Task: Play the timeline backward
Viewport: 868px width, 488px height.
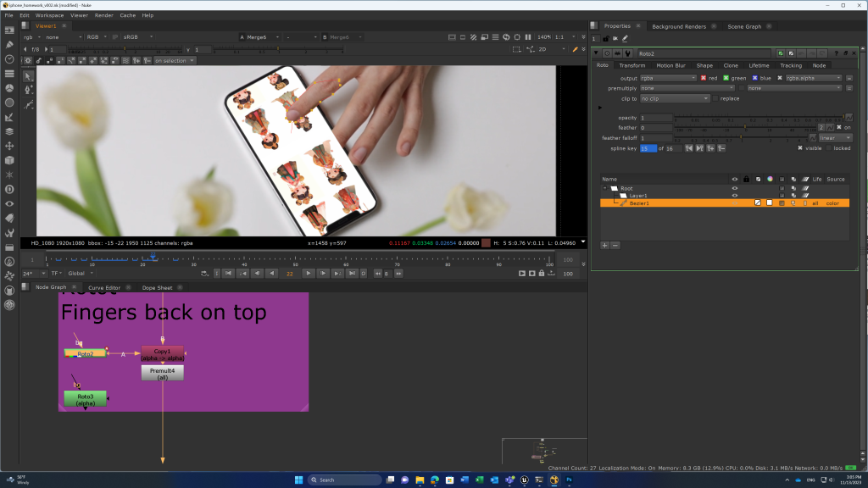Action: click(271, 274)
